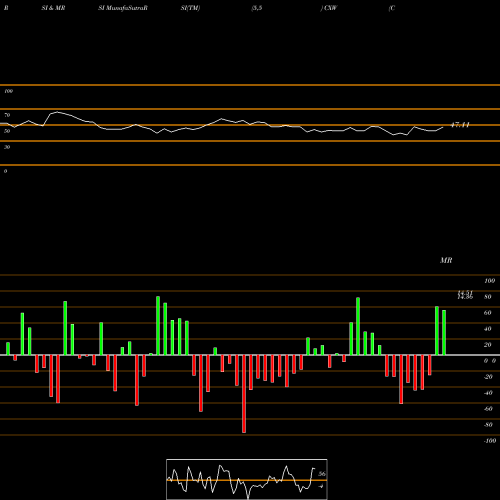Select the current RSI value "47.44"
This screenshot has height=500, width=500.
pyautogui.click(x=460, y=125)
